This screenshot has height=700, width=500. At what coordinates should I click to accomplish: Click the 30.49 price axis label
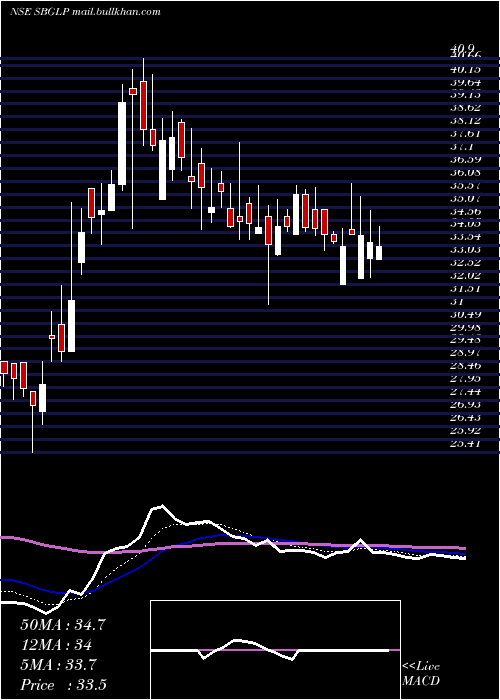465,314
